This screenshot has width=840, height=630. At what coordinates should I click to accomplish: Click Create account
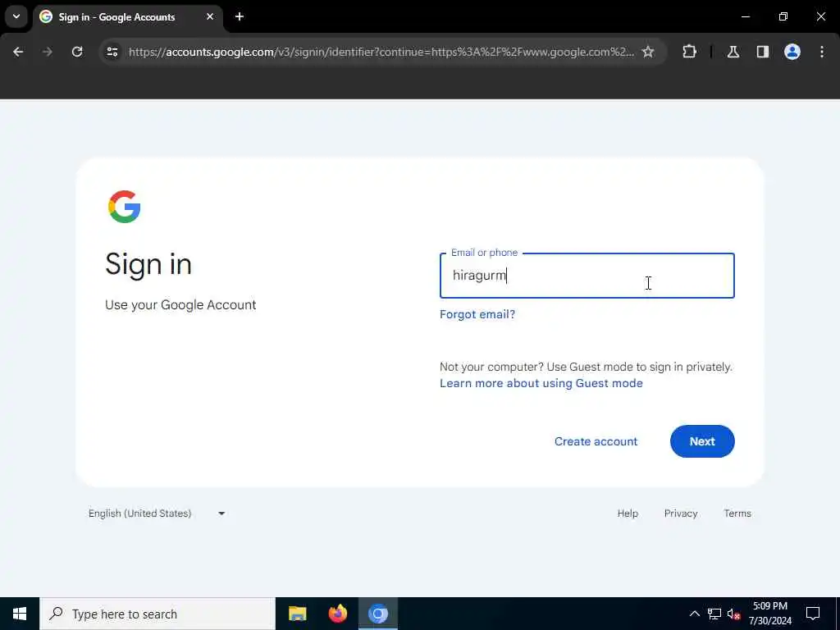(596, 441)
